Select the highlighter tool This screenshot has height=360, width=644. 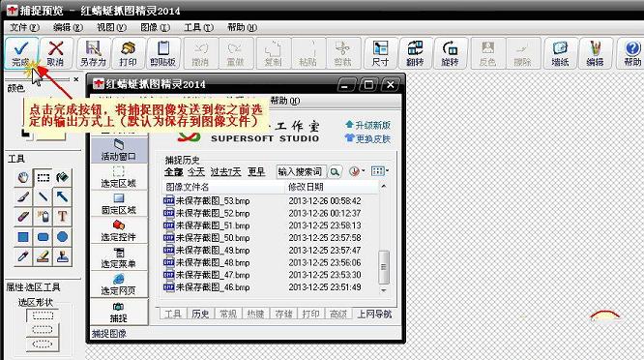tap(43, 256)
